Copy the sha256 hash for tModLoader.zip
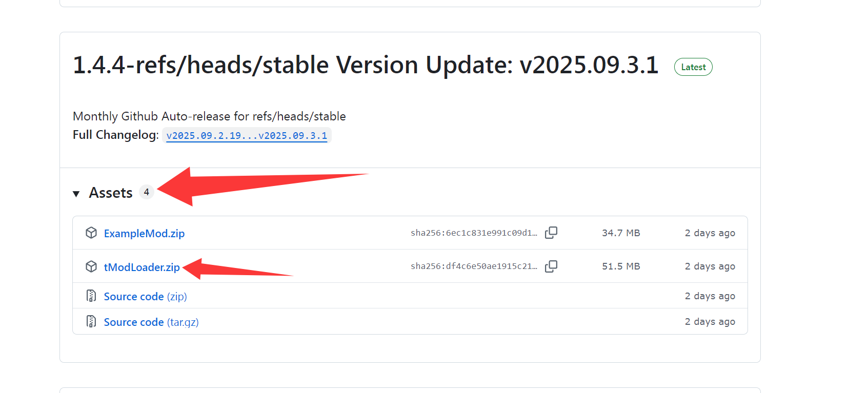Screen dimensions: 868x393 pyautogui.click(x=551, y=266)
